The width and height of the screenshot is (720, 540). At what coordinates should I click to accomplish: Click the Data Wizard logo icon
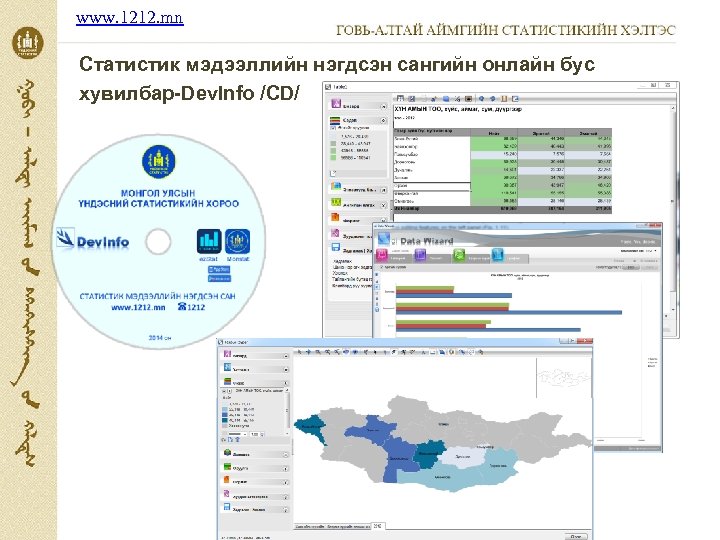pos(383,239)
